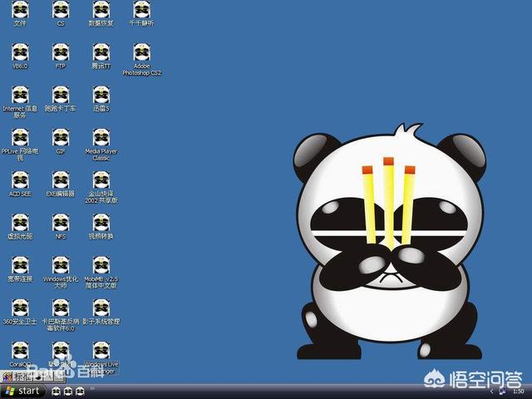Click the VB6.0 desktop shortcut
Screen dimensions: 532x399
pyautogui.click(x=20, y=52)
